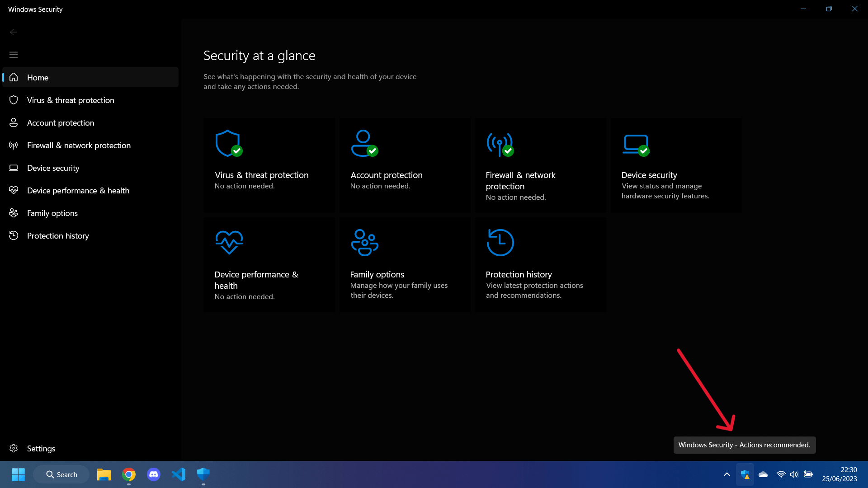
Task: Click the back arrow button
Action: tap(14, 32)
